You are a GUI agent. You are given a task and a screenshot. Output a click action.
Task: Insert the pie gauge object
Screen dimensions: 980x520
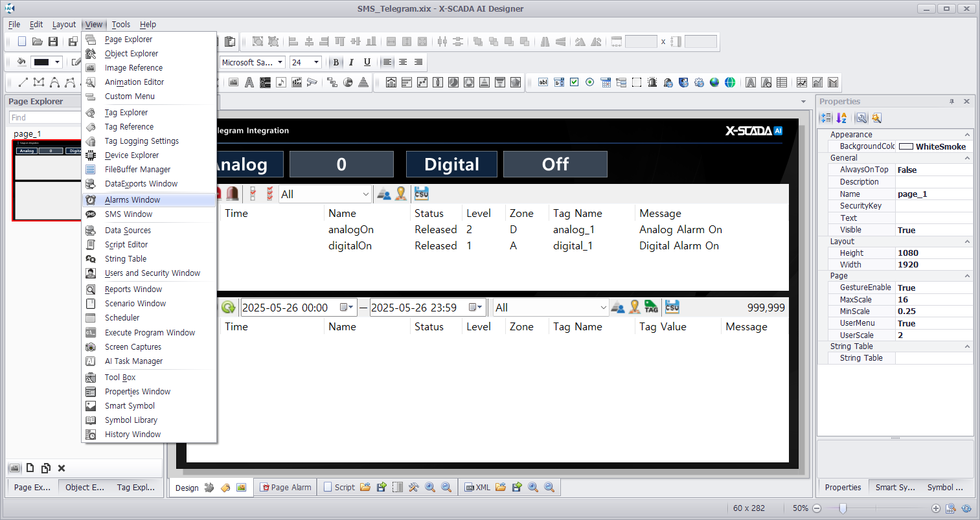click(348, 82)
